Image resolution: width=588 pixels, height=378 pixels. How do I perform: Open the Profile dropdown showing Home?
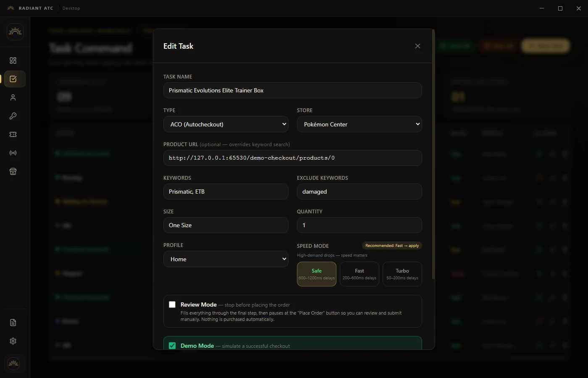(x=226, y=259)
